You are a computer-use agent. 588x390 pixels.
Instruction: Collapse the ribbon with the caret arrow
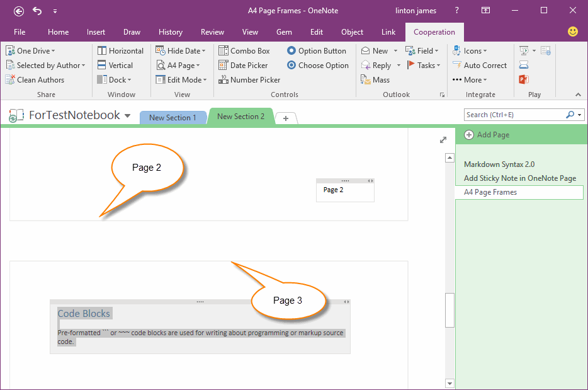[x=578, y=95]
